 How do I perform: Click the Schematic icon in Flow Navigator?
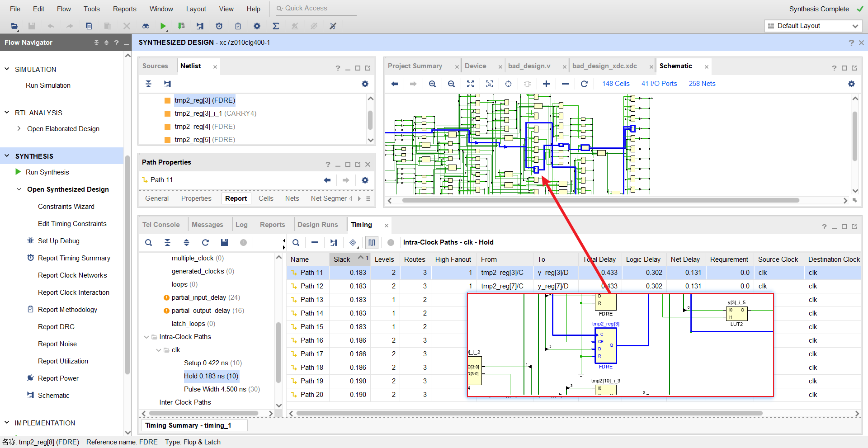(31, 395)
